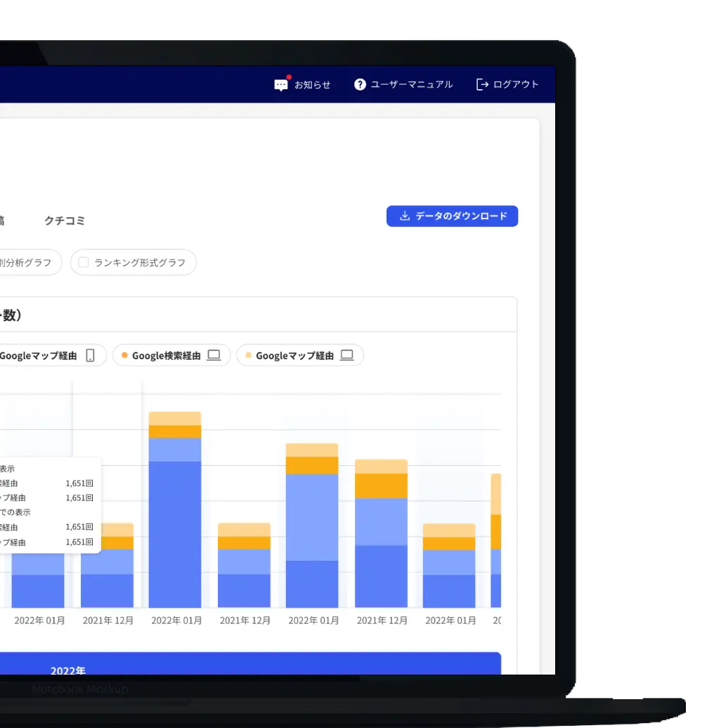The image size is (714, 728).
Task: Toggle the Google検索経由 desktop legend filter
Action: [171, 356]
